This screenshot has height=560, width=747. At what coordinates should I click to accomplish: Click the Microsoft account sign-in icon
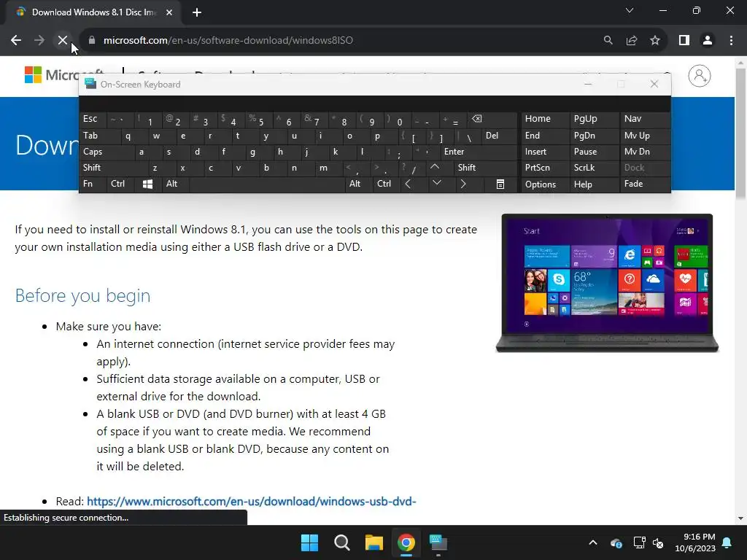click(x=700, y=76)
